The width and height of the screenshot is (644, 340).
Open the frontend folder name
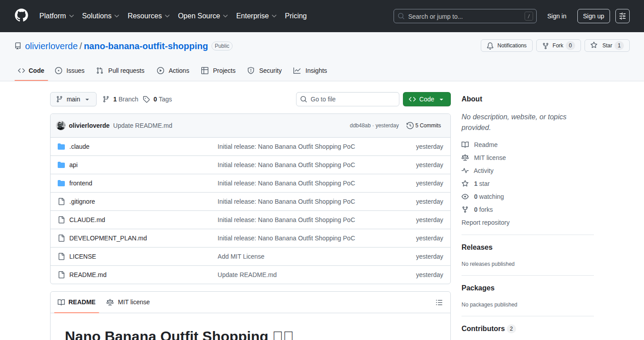coord(80,183)
